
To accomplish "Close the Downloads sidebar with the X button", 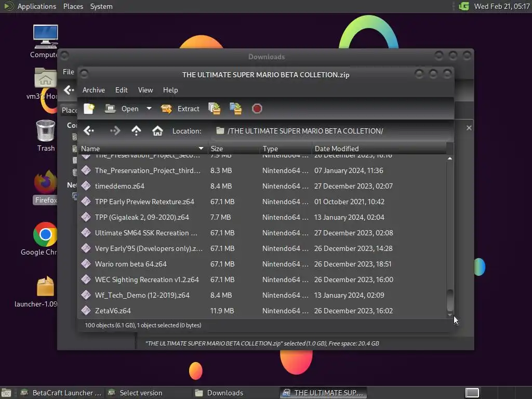I will point(469,128).
